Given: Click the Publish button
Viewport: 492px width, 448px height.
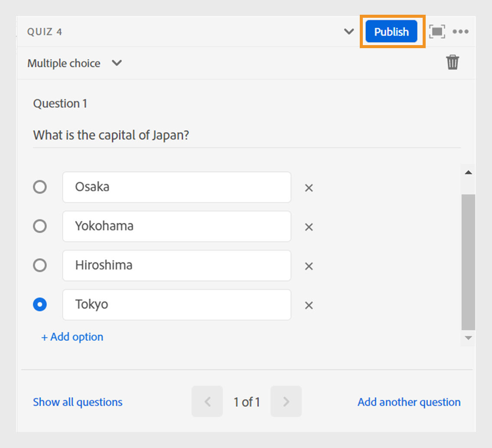Looking at the screenshot, I should pyautogui.click(x=391, y=31).
